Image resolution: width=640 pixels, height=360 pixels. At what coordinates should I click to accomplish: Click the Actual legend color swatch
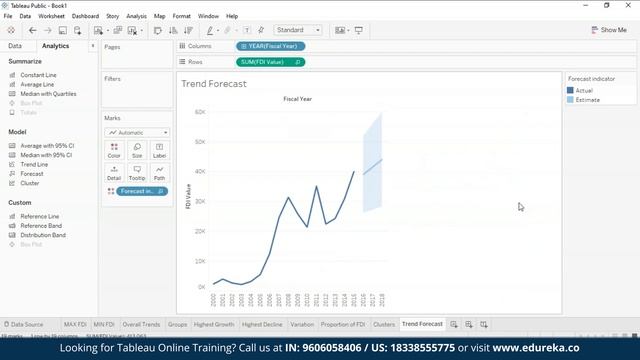570,90
